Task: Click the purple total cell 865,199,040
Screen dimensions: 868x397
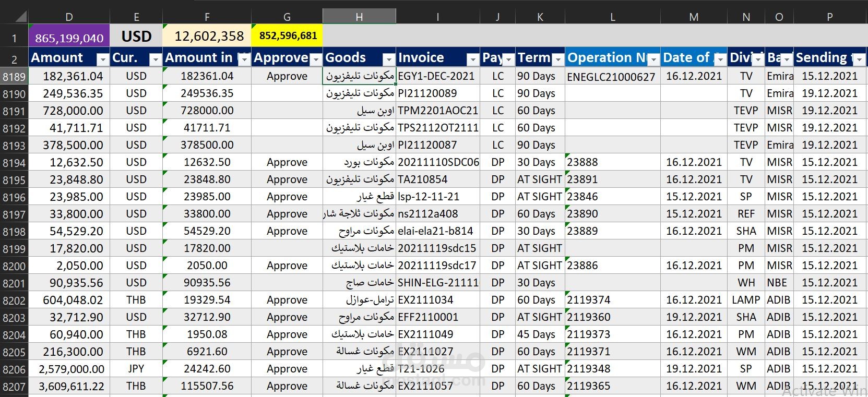Action: tap(69, 37)
